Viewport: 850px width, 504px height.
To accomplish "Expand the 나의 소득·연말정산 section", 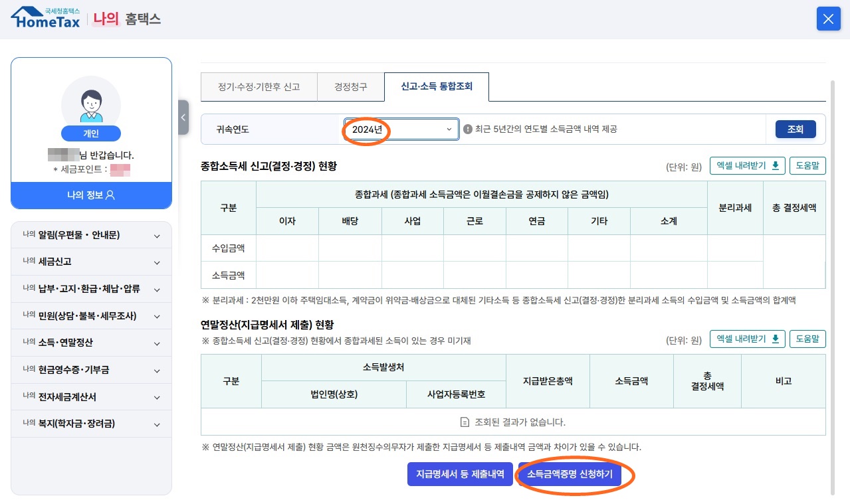I will coord(91,343).
